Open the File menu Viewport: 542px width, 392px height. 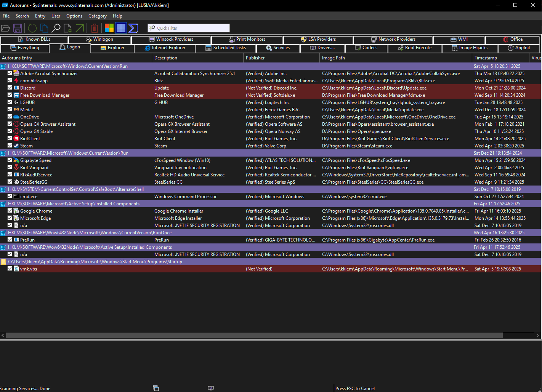click(6, 16)
